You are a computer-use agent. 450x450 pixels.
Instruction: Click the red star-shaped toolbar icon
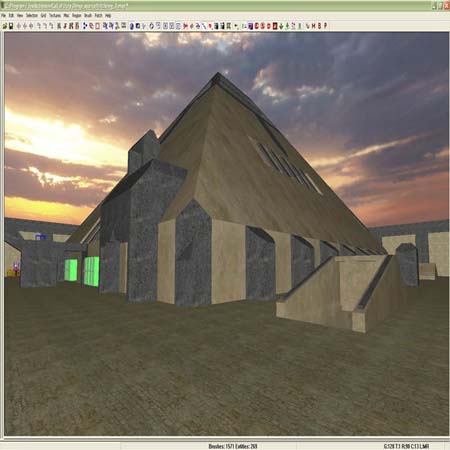click(x=185, y=26)
